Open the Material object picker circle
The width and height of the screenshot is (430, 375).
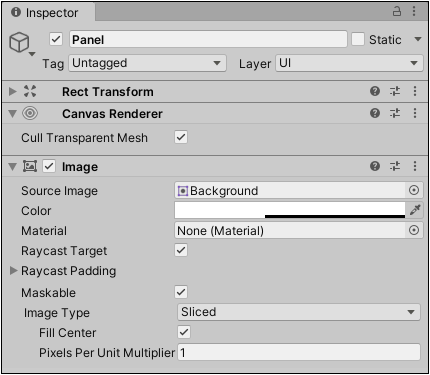pyautogui.click(x=414, y=230)
